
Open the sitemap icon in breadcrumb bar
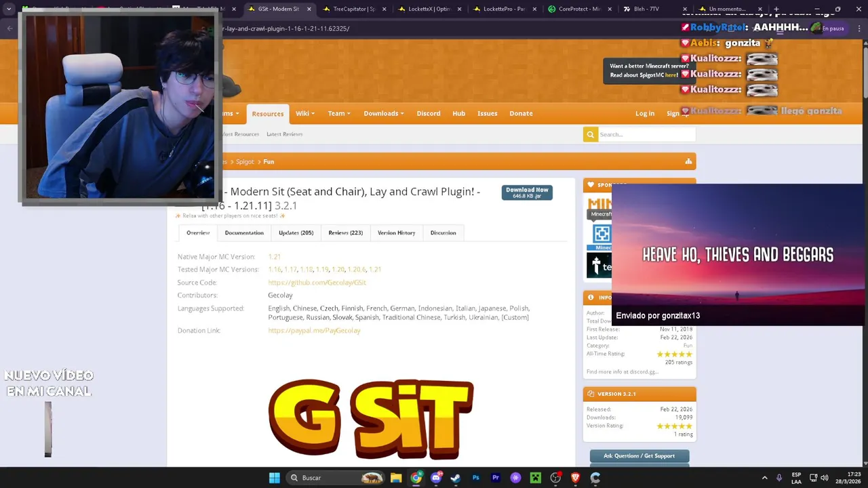pos(688,161)
